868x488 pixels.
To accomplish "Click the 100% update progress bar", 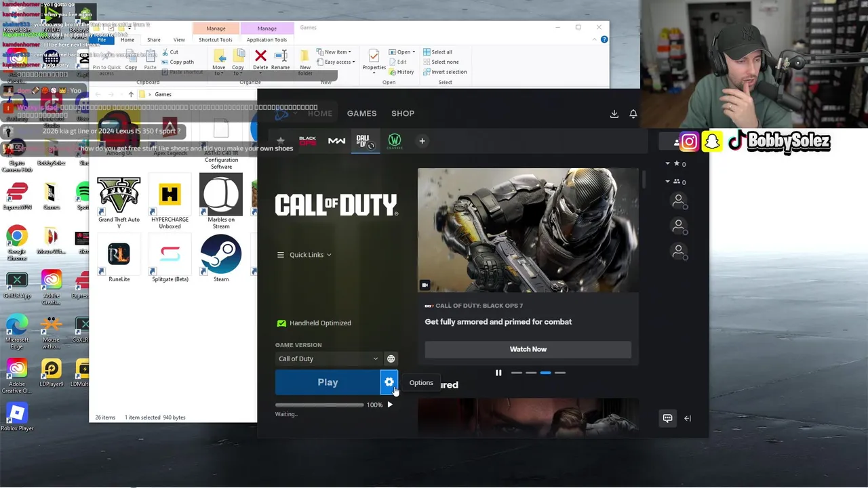I will coord(319,405).
